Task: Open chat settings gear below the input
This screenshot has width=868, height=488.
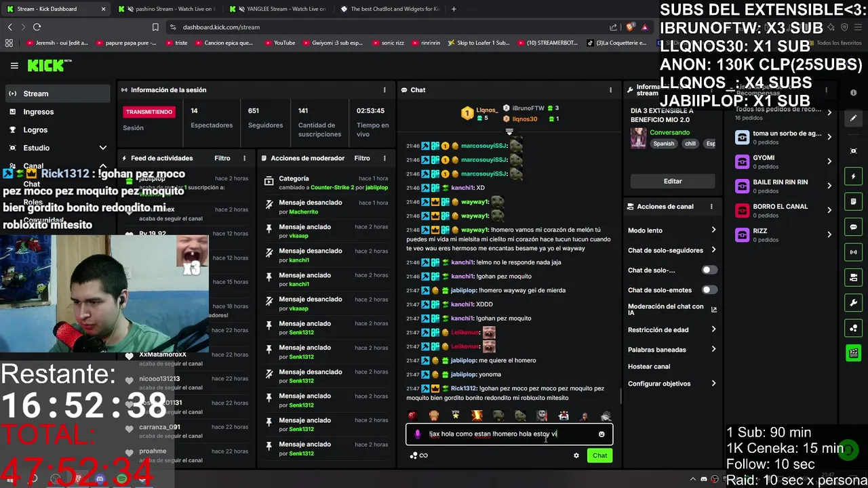Action: [x=576, y=455]
